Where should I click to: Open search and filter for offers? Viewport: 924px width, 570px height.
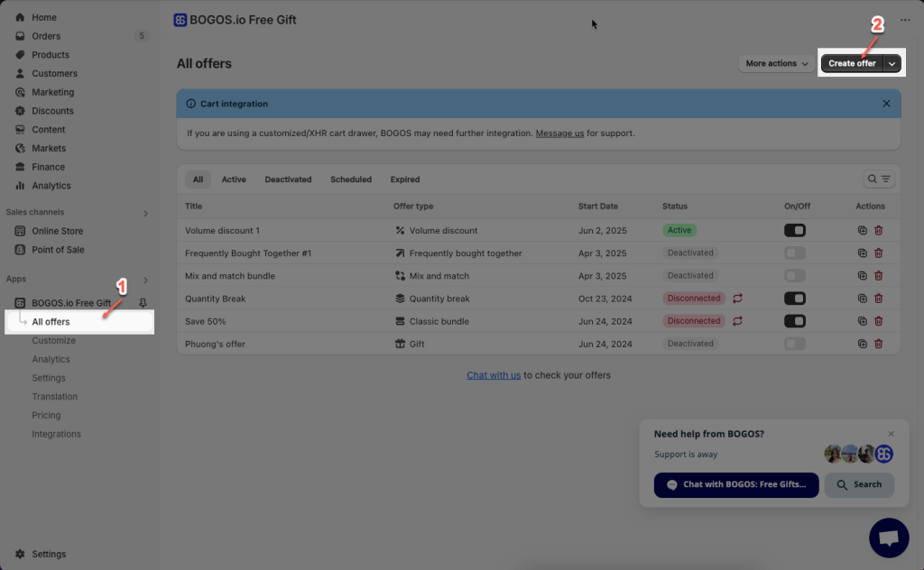click(x=879, y=179)
